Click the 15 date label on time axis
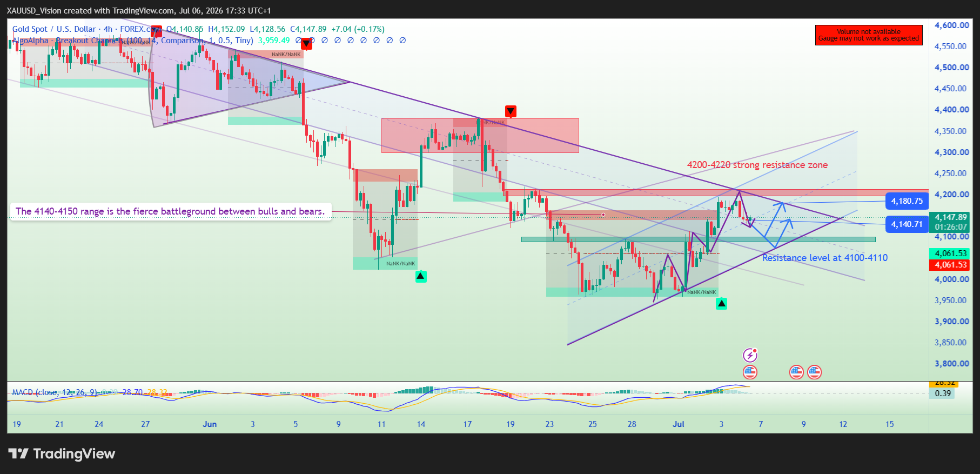The width and height of the screenshot is (980, 474). tap(890, 424)
